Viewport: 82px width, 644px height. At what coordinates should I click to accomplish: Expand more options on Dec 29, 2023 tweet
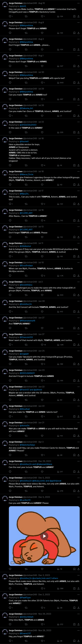[78, 461]
